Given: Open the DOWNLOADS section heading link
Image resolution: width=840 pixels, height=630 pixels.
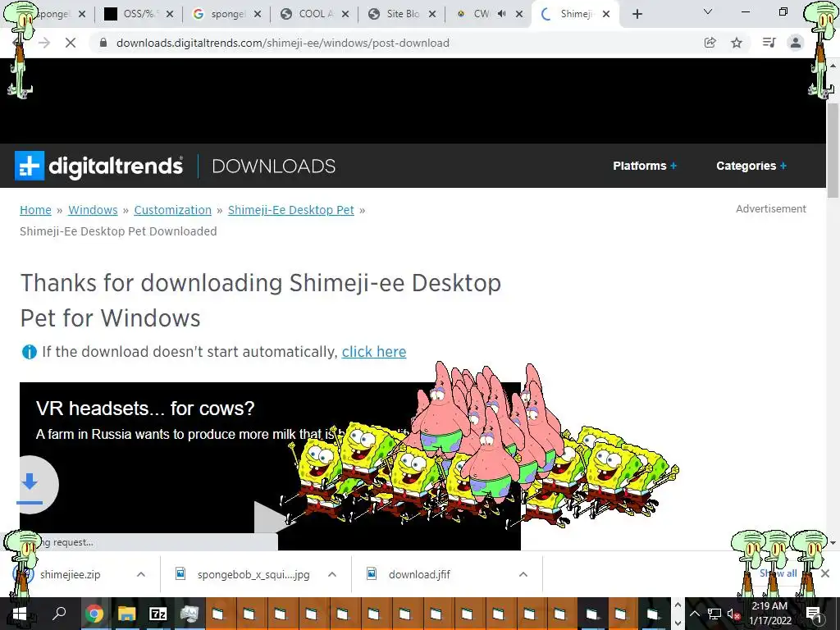Looking at the screenshot, I should [274, 166].
